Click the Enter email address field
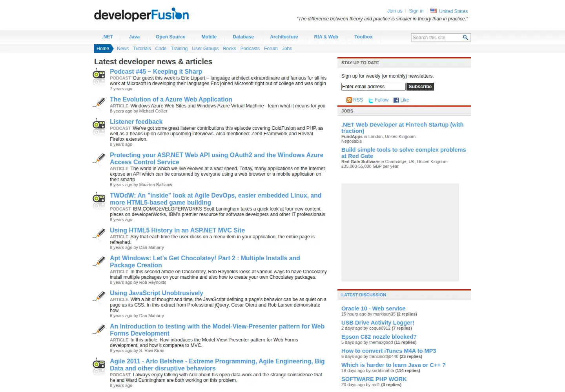Viewport: 565px width, 392px height. click(373, 87)
